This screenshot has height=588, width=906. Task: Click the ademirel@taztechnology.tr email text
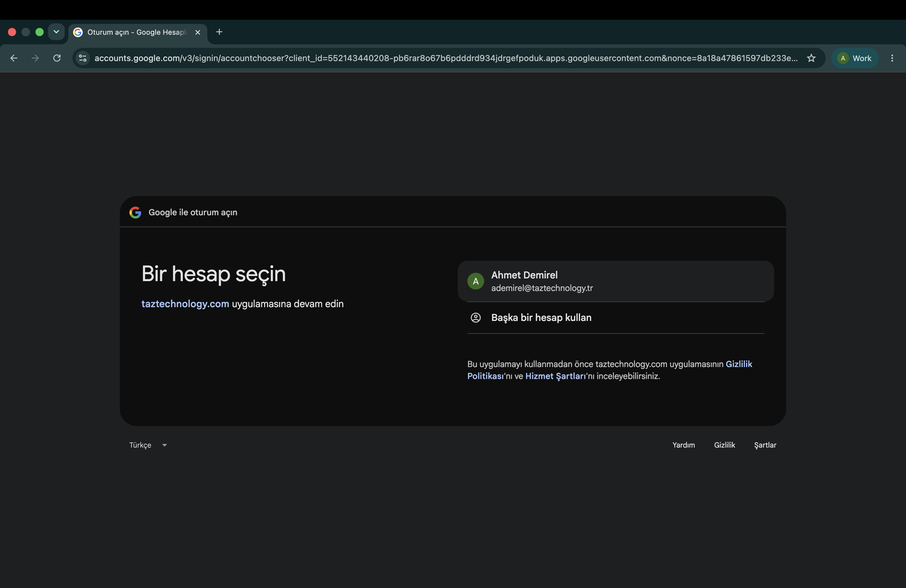(542, 288)
